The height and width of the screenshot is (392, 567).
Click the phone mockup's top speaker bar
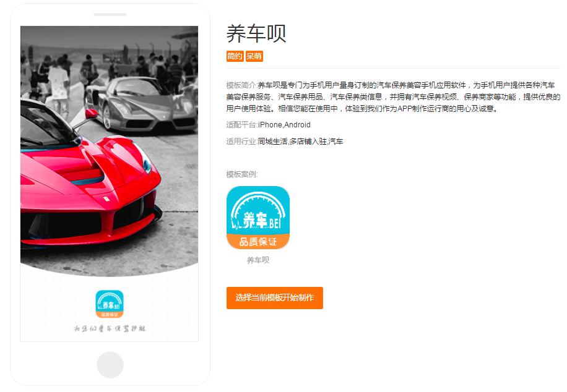pyautogui.click(x=110, y=14)
